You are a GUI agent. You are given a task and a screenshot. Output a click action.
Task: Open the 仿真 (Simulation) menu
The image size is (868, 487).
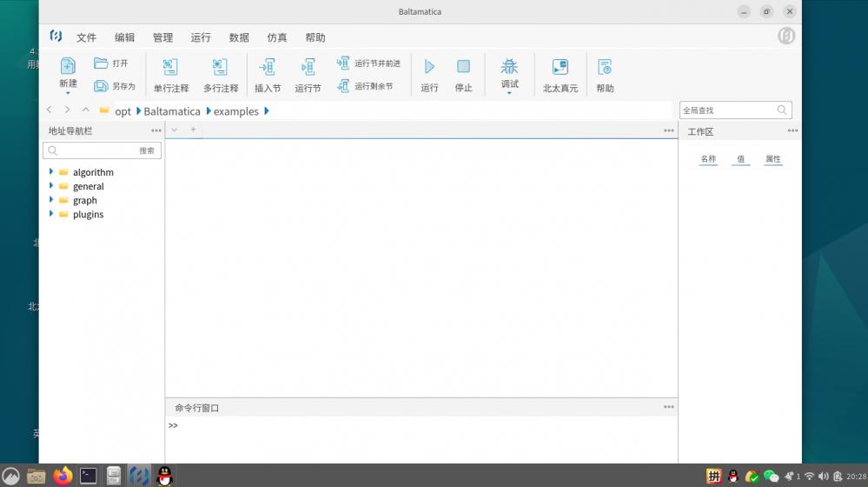coord(277,37)
